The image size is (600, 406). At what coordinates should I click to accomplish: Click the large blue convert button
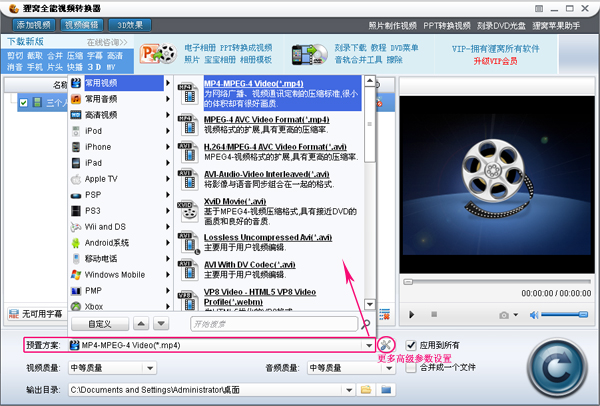[x=557, y=368]
